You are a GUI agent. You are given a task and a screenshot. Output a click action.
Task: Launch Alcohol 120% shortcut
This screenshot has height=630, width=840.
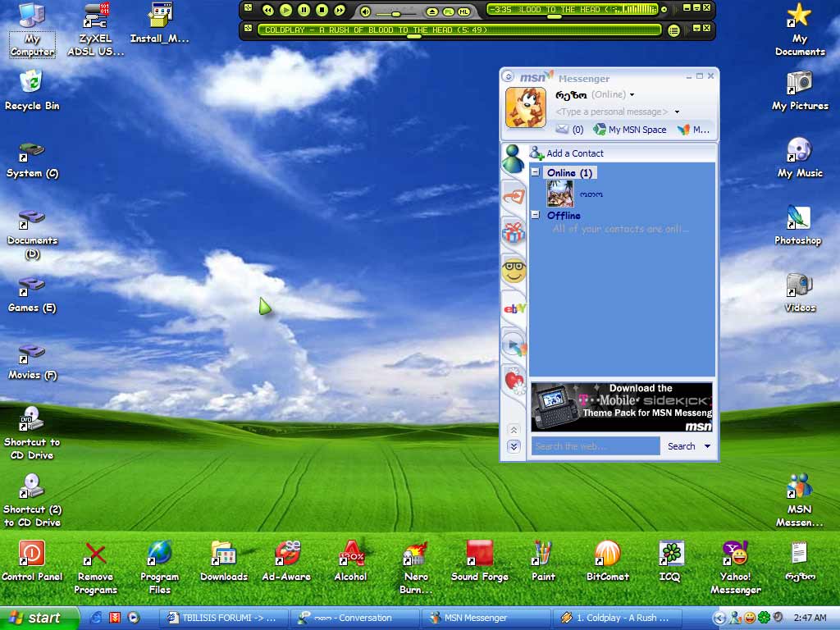click(x=351, y=561)
